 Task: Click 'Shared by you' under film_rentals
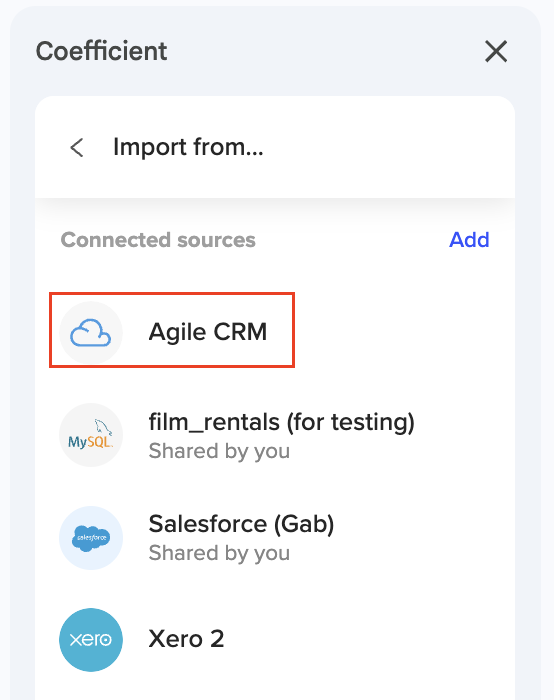[x=219, y=451]
